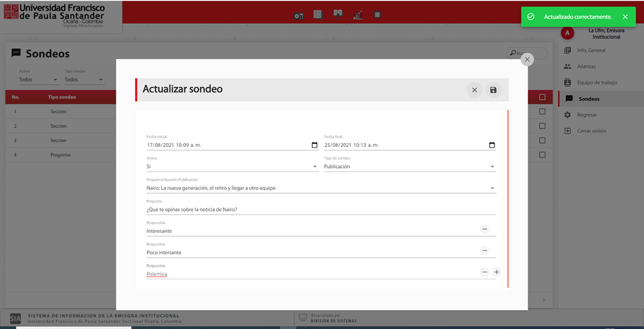Open the Fecha final calendar picker
644x329 pixels.
tap(492, 145)
